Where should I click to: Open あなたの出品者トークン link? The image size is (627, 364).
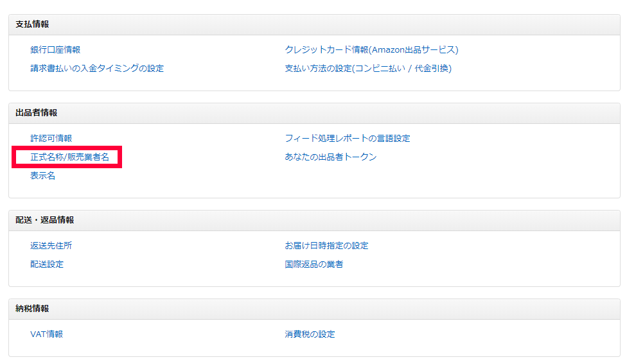click(x=330, y=157)
